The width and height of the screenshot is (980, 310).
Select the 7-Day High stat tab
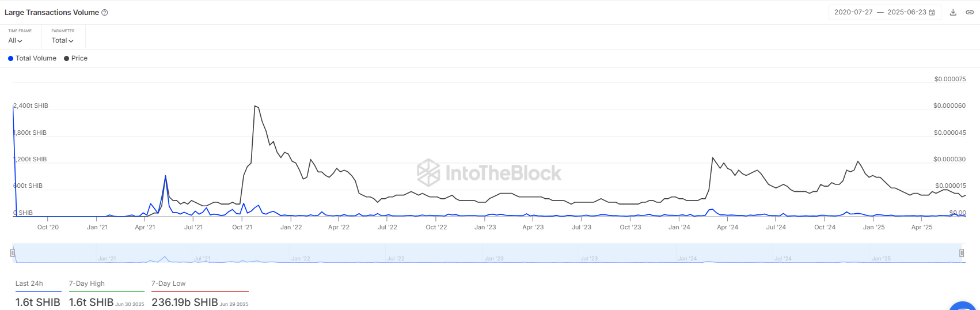pos(87,283)
